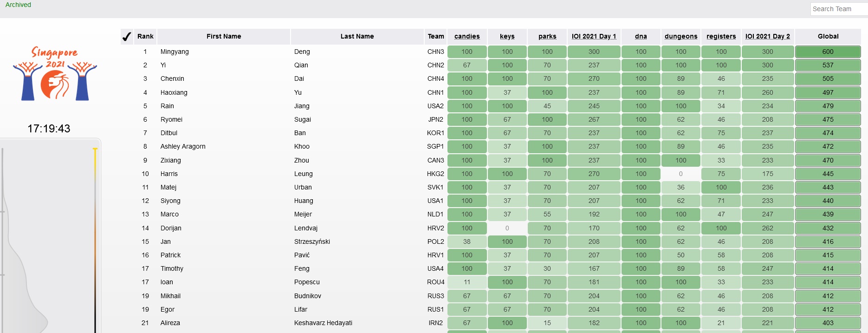Sort by the parks task header
This screenshot has height=333, width=868.
[547, 36]
